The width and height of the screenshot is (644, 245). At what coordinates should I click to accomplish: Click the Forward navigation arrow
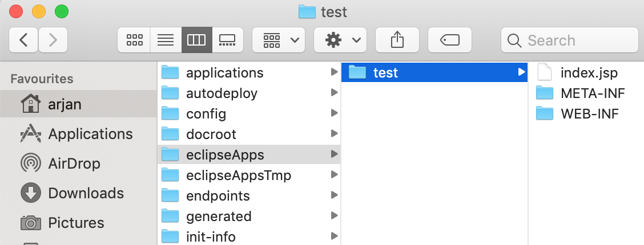tap(53, 40)
